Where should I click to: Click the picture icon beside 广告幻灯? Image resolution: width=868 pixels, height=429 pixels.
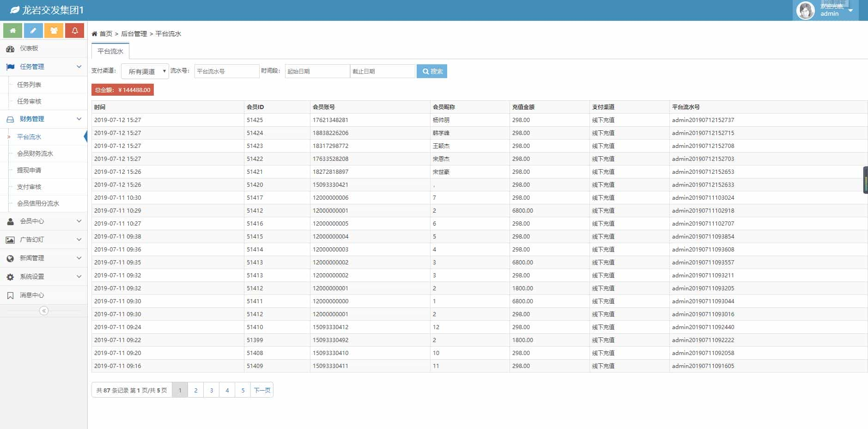[x=10, y=240]
